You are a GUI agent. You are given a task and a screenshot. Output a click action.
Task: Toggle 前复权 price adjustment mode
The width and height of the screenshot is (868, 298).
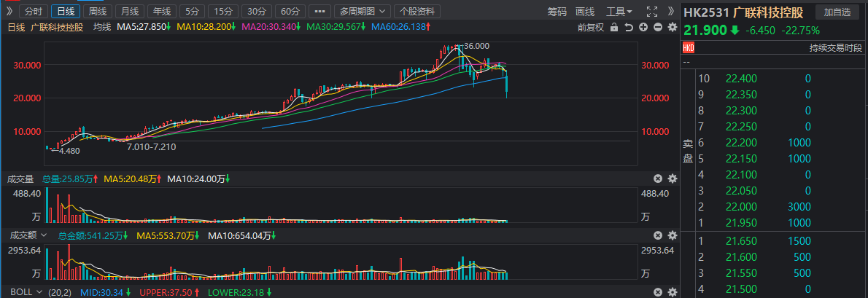click(590, 28)
